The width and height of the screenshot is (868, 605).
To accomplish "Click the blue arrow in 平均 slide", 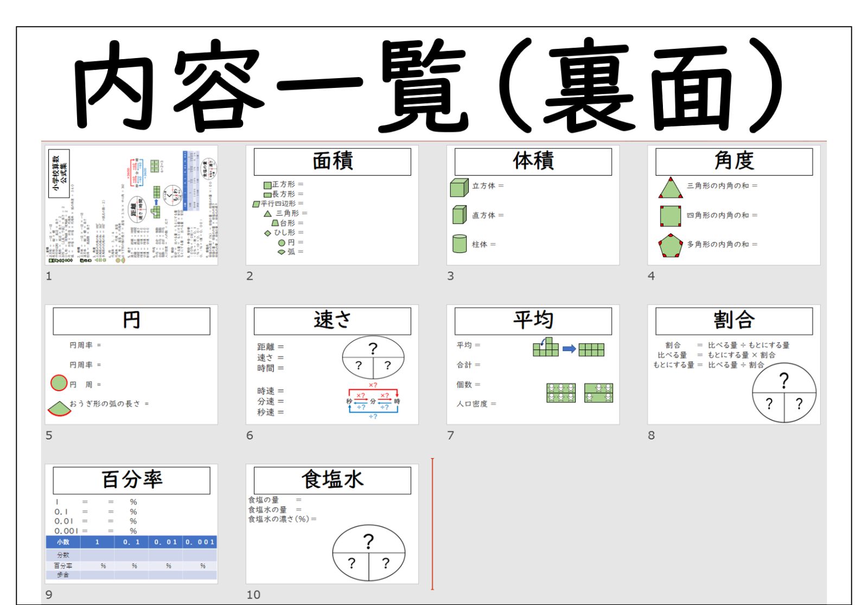I will pyautogui.click(x=569, y=349).
